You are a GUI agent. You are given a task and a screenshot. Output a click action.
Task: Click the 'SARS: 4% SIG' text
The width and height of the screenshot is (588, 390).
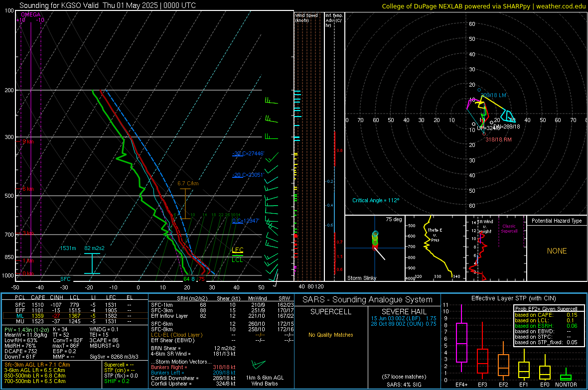pyautogui.click(x=404, y=385)
